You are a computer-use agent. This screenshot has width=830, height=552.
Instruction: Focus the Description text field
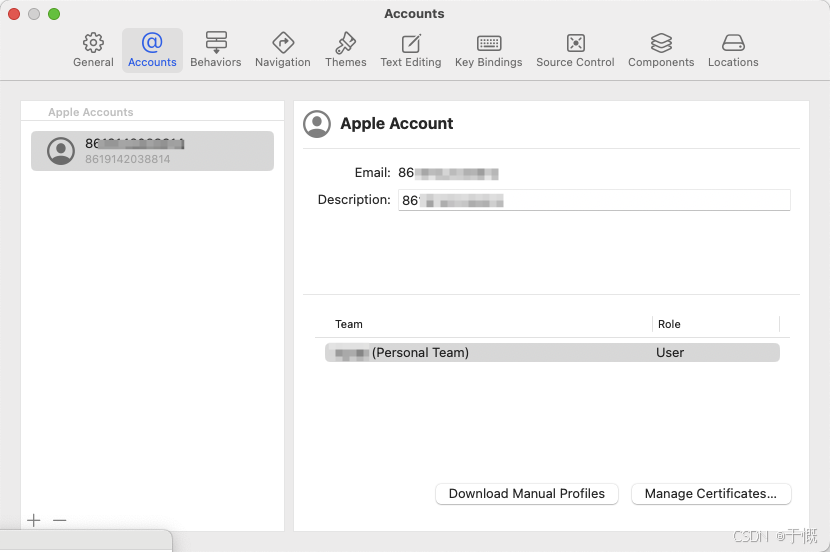click(594, 200)
